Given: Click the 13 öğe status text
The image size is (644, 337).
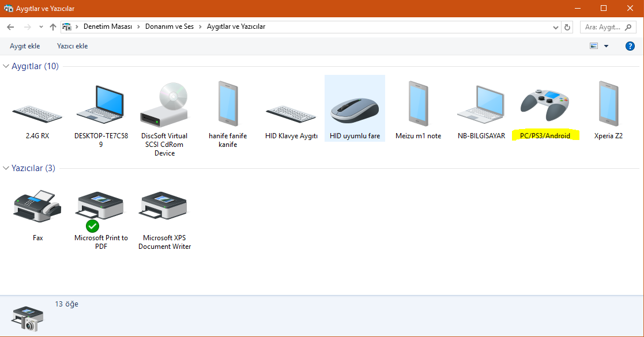Looking at the screenshot, I should [x=66, y=304].
